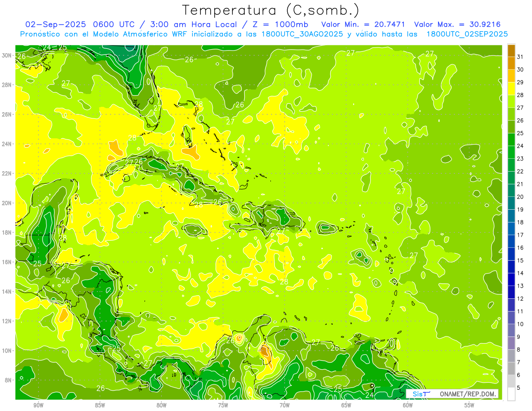Select the legend swatch between 27 and 28

click(x=511, y=101)
